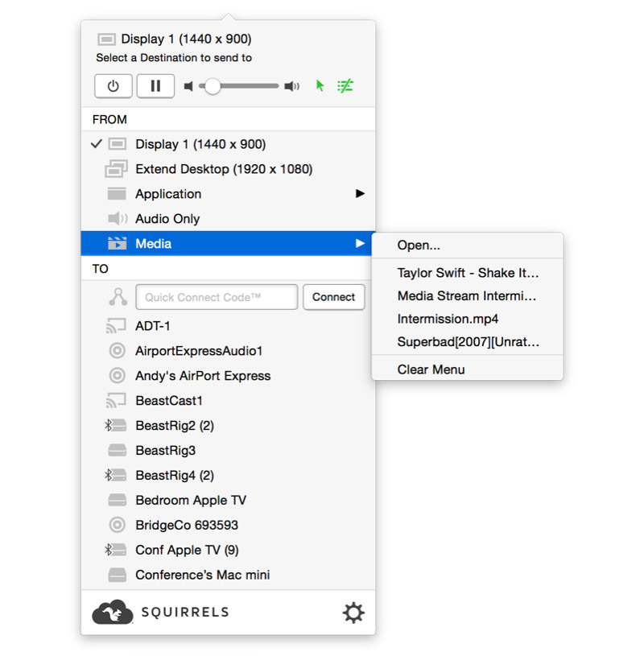
Task: Click the cast icon beside BeastCast1
Action: [117, 401]
